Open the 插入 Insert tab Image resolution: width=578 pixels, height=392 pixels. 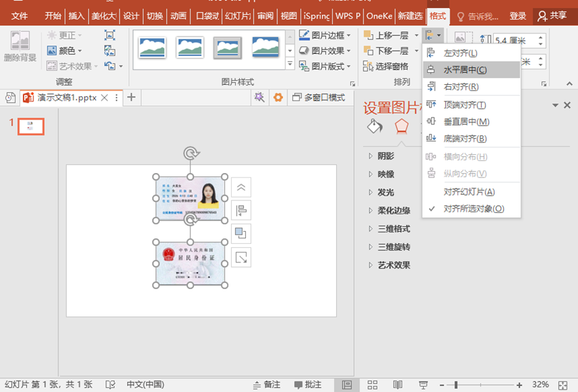76,16
